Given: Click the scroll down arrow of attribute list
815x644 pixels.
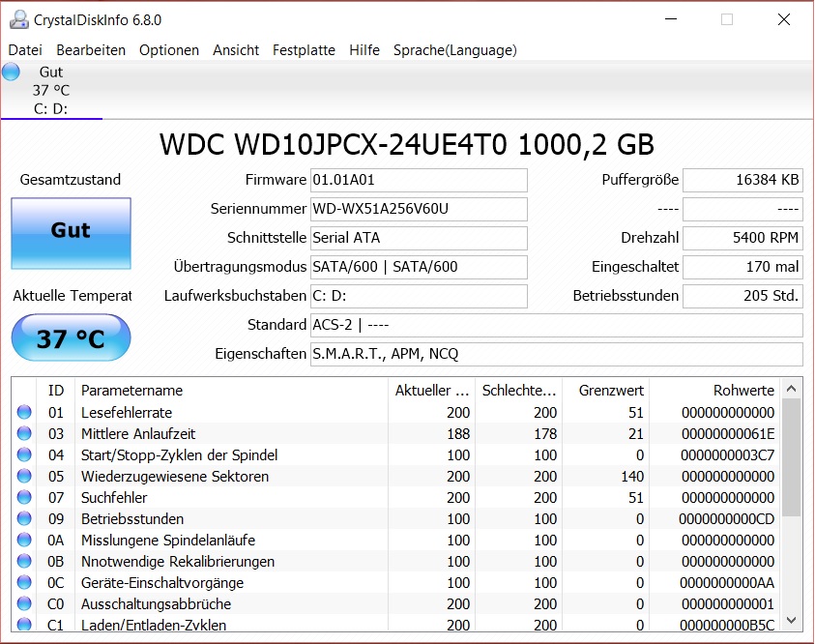Looking at the screenshot, I should tap(791, 620).
